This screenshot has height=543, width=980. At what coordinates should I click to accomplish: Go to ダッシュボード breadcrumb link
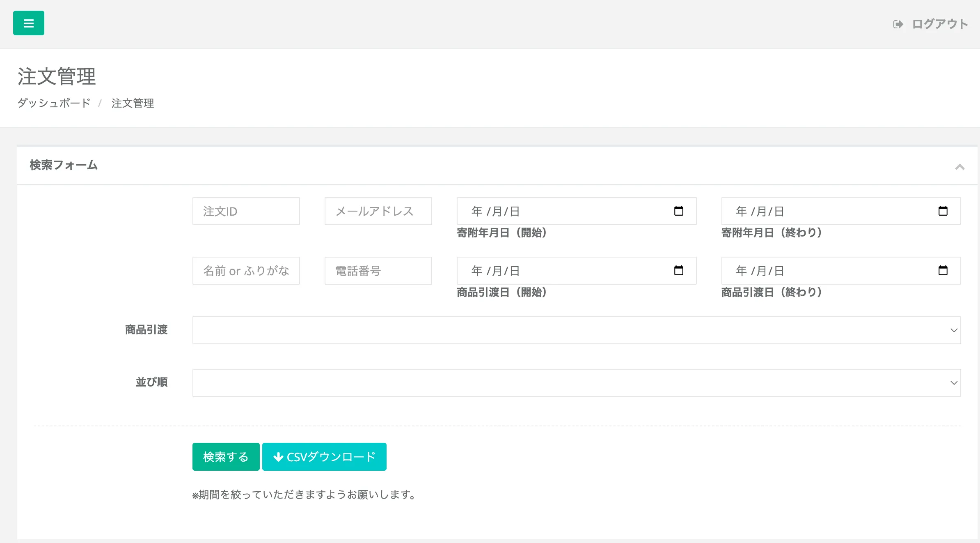click(54, 103)
